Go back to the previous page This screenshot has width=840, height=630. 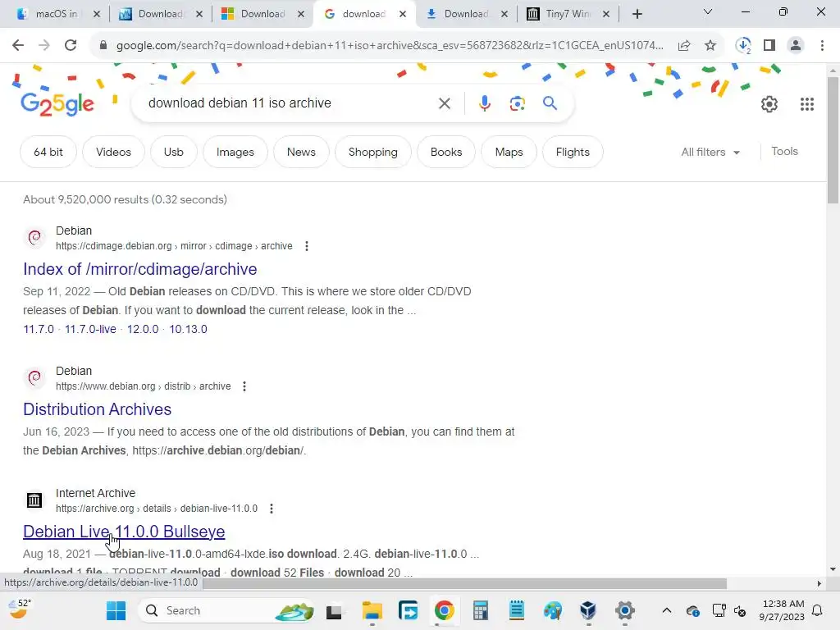18,46
